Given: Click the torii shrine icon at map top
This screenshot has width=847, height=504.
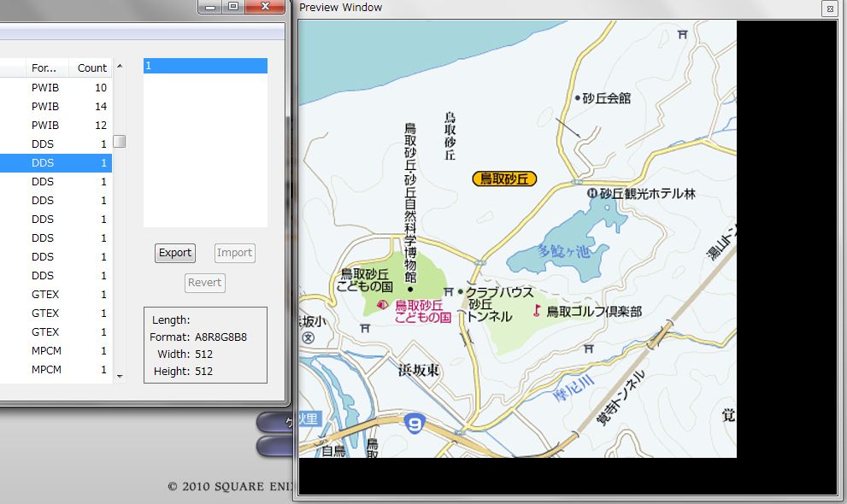Looking at the screenshot, I should tap(682, 34).
